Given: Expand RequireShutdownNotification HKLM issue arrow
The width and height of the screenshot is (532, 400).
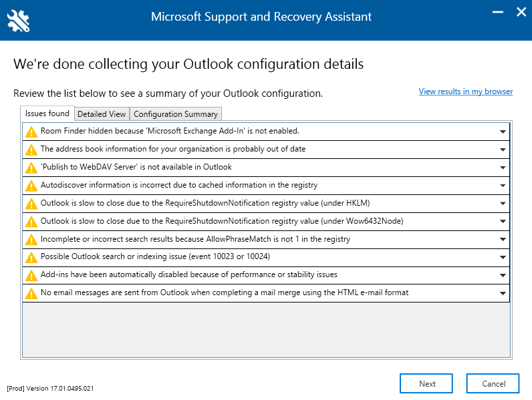Looking at the screenshot, I should pos(503,204).
